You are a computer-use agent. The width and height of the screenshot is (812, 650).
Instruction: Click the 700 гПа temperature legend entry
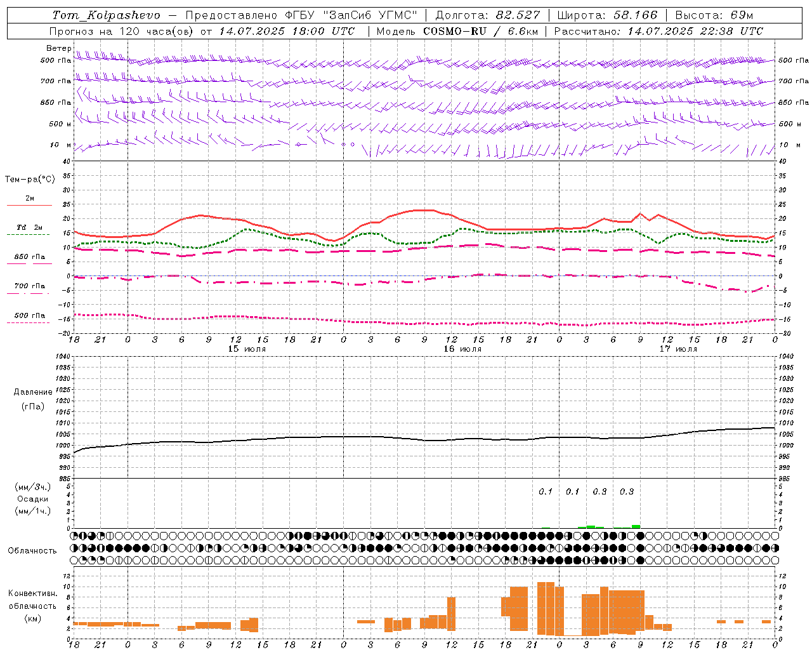30,286
